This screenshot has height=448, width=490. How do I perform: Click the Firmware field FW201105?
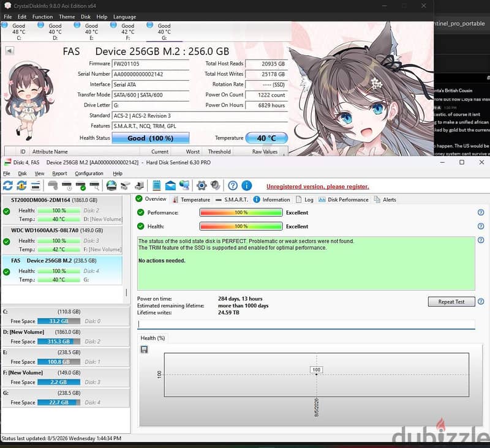[x=151, y=64]
